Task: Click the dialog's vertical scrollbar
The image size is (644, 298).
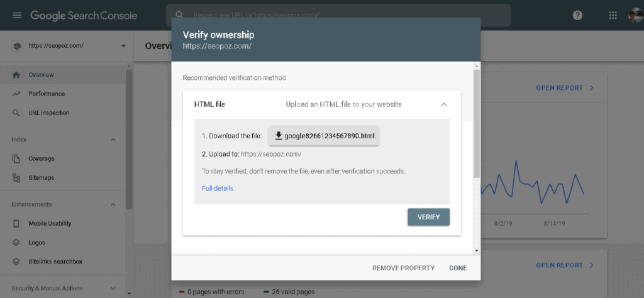Action: point(477,123)
